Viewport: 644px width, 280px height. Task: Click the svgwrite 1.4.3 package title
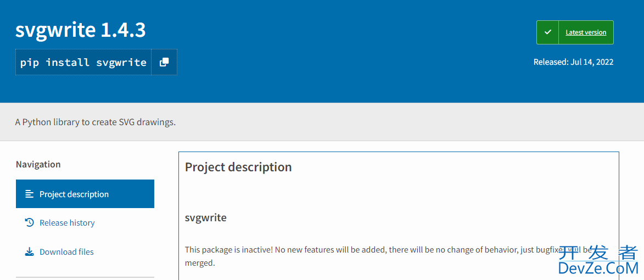[81, 30]
